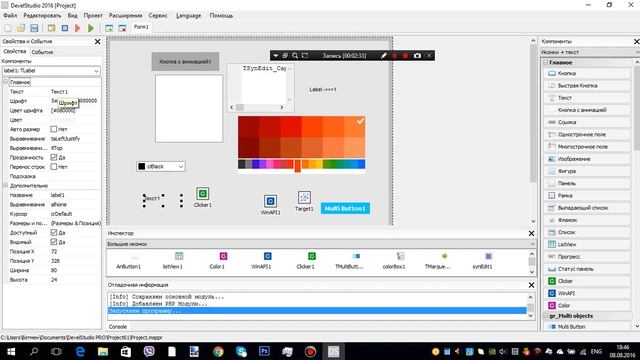Select Clicker1 component icon on the form
The width and height of the screenshot is (640, 360).
click(x=202, y=193)
